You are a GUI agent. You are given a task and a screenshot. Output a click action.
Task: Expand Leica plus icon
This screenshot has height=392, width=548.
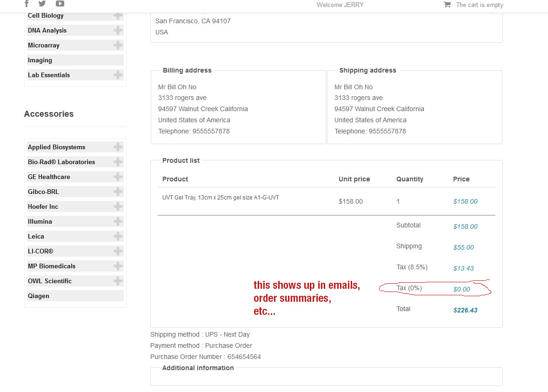click(118, 237)
